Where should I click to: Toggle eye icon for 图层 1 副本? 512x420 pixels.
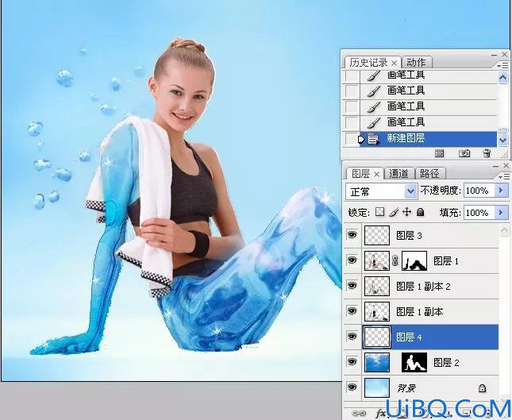352,311
